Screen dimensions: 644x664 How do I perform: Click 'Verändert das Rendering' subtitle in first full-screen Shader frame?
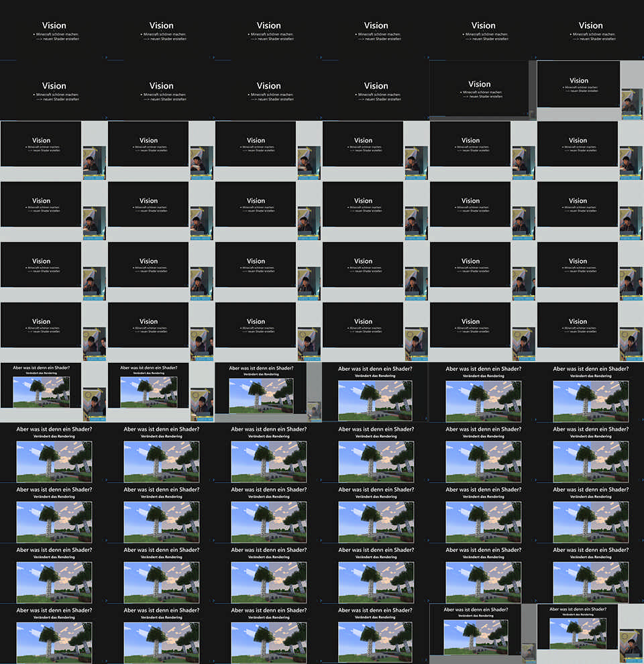pos(376,376)
